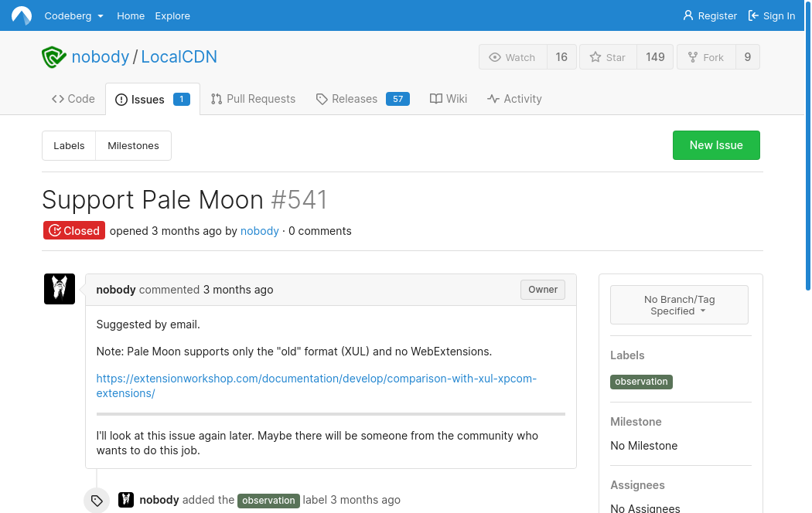Open the Code tab
The width and height of the screenshot is (812, 513).
(73, 99)
